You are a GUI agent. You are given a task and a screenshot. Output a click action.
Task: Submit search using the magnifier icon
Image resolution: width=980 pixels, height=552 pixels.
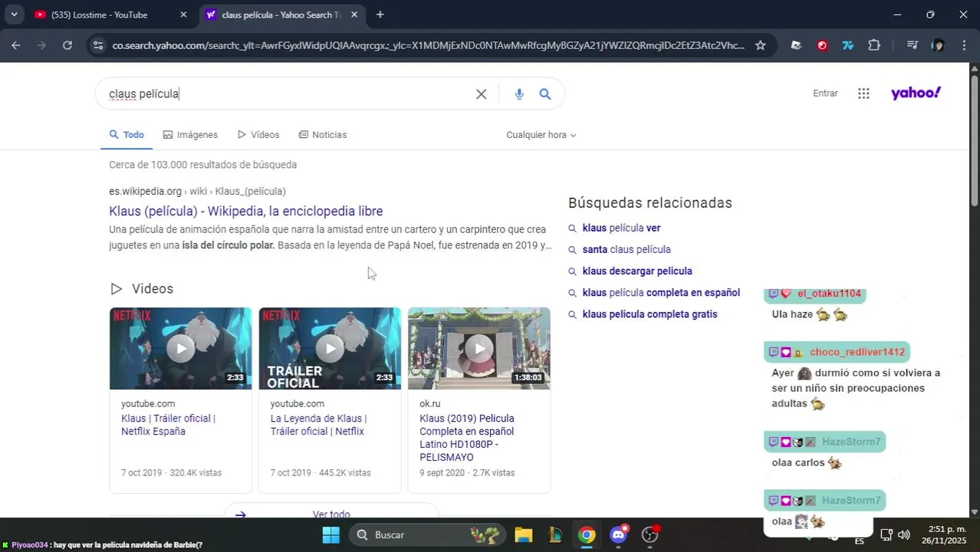point(545,94)
